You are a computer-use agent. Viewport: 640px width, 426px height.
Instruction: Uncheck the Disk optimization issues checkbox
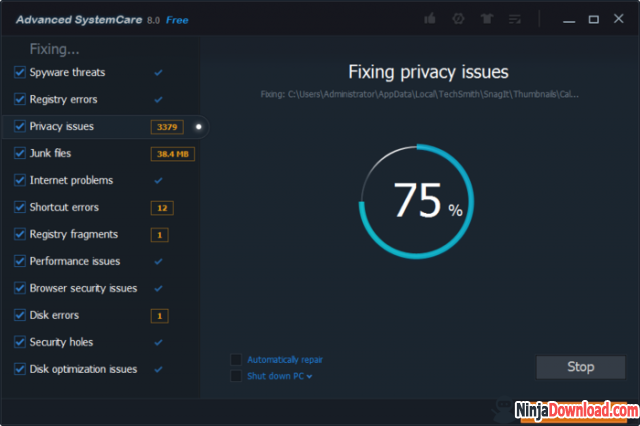(20, 368)
